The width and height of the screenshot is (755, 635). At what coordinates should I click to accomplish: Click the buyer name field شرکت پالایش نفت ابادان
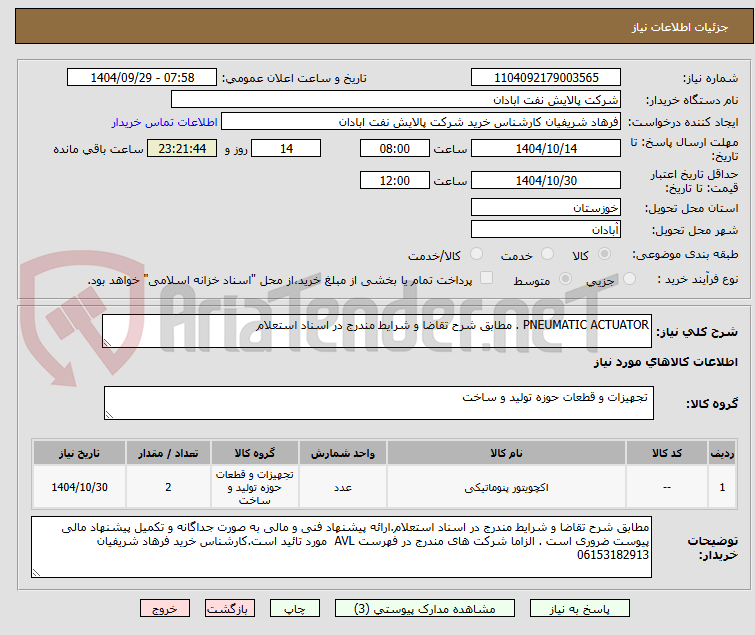pos(396,100)
